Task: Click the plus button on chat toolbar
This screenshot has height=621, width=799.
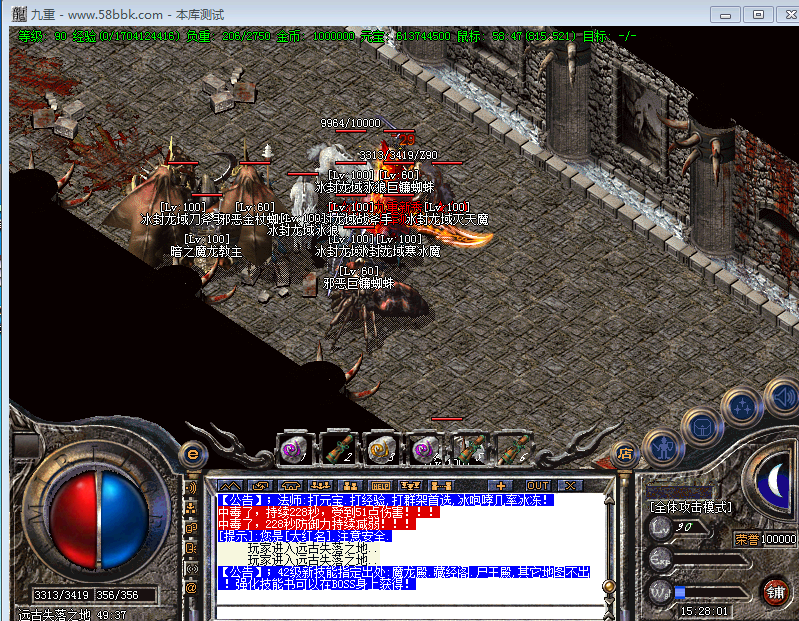Action: click(x=500, y=485)
